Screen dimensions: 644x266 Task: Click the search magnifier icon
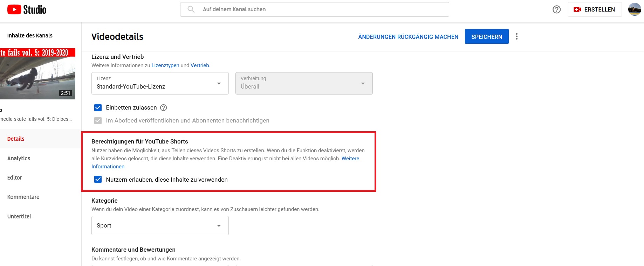[191, 9]
